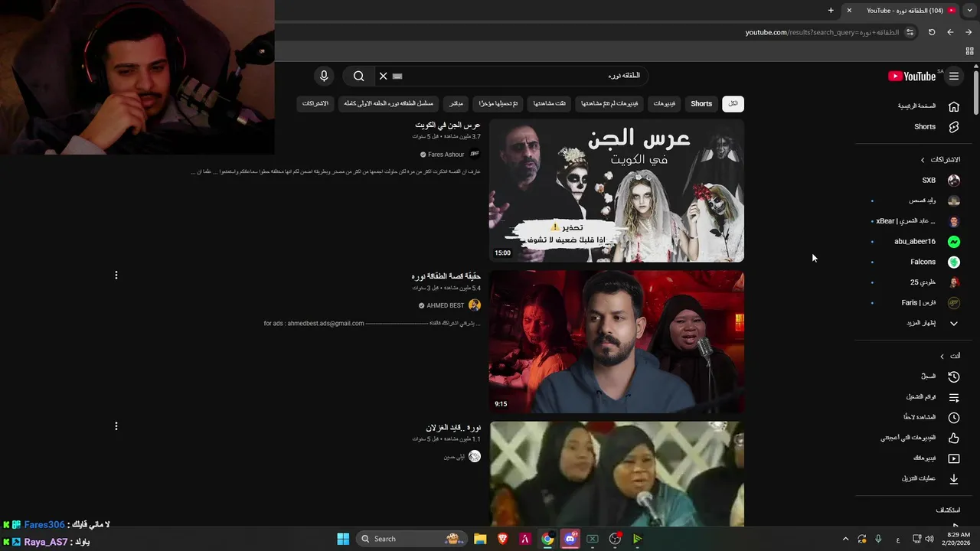Select the 'الاشتراكات' subscriptions filter chip
Viewport: 980px width, 551px height.
click(x=315, y=104)
